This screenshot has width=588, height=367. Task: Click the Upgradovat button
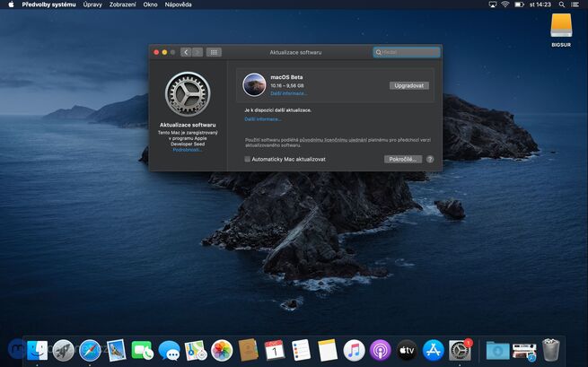click(x=408, y=85)
